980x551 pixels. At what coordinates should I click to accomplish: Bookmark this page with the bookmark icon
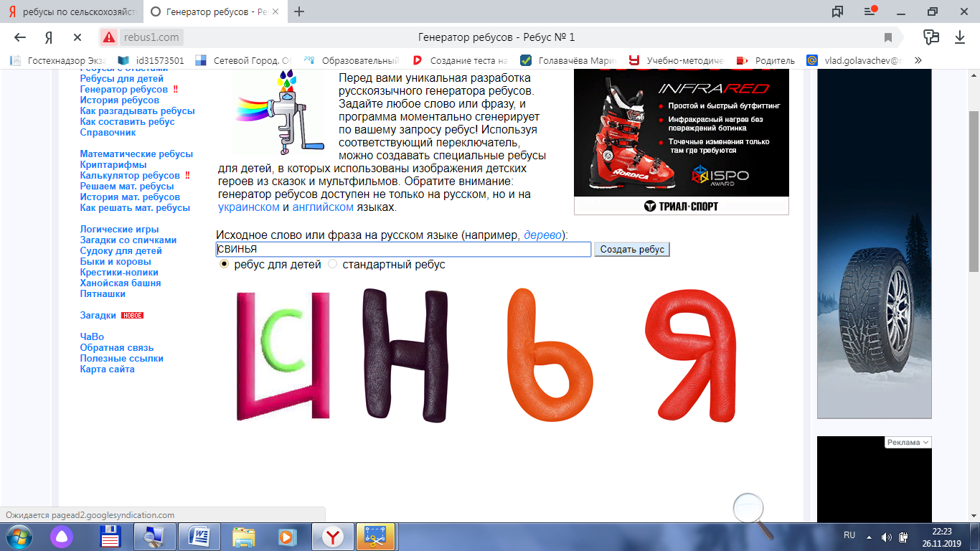click(x=888, y=37)
